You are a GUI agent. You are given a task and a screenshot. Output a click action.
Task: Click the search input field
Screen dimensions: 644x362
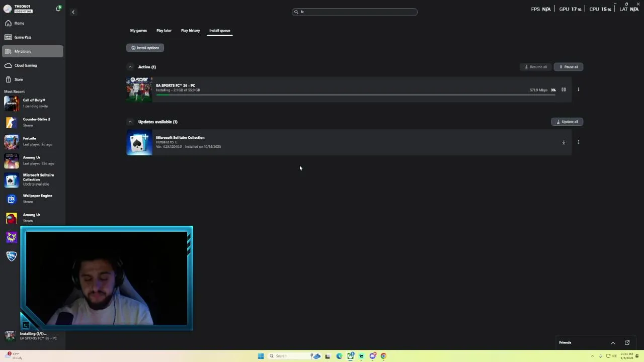pos(355,12)
